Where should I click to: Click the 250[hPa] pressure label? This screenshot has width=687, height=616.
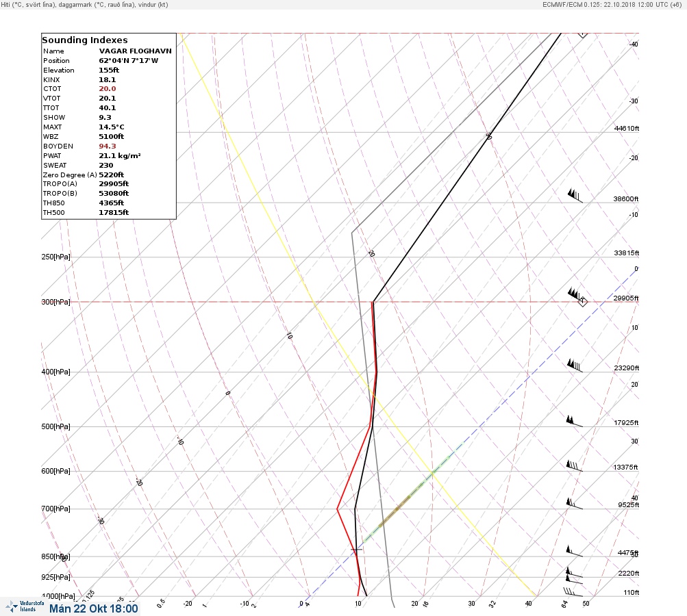[x=55, y=257]
